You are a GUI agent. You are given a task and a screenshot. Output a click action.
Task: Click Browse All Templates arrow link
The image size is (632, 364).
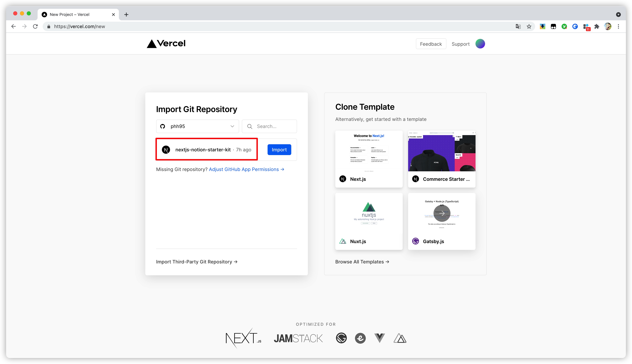pos(362,262)
